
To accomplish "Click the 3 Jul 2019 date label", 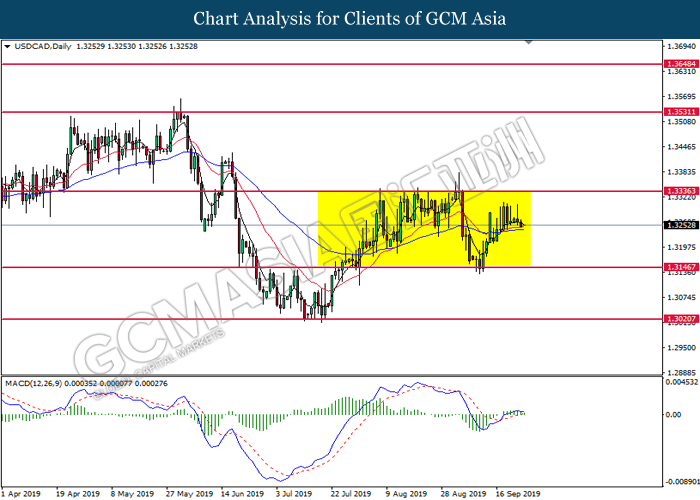I will point(294,494).
